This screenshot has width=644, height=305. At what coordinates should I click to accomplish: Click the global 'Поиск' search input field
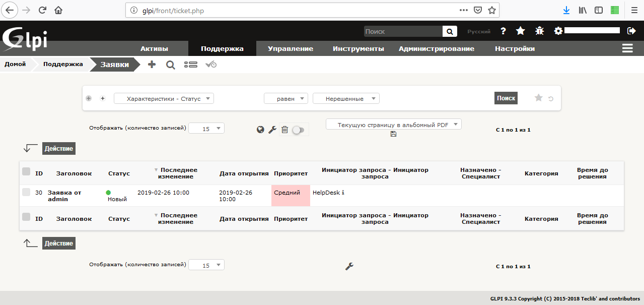(x=403, y=31)
